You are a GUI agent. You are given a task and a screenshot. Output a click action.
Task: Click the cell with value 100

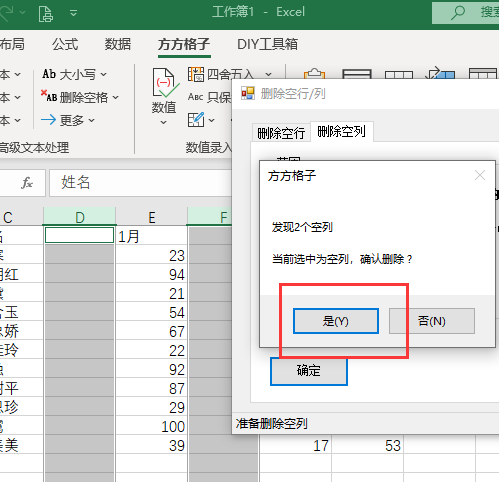coord(151,426)
